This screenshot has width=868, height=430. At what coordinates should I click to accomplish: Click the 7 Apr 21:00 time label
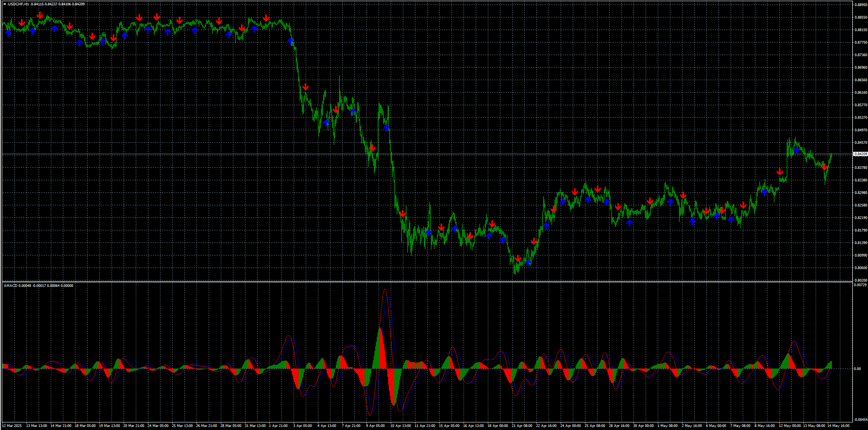click(351, 425)
